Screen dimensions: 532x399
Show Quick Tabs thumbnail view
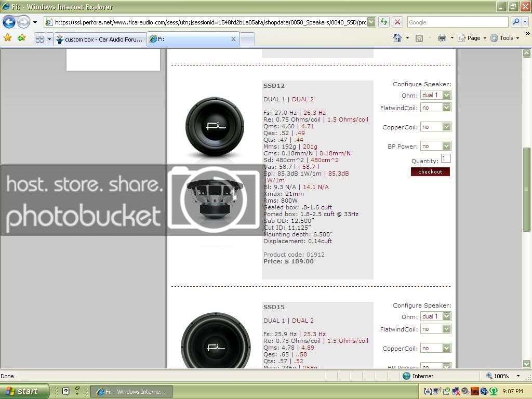tap(39, 39)
